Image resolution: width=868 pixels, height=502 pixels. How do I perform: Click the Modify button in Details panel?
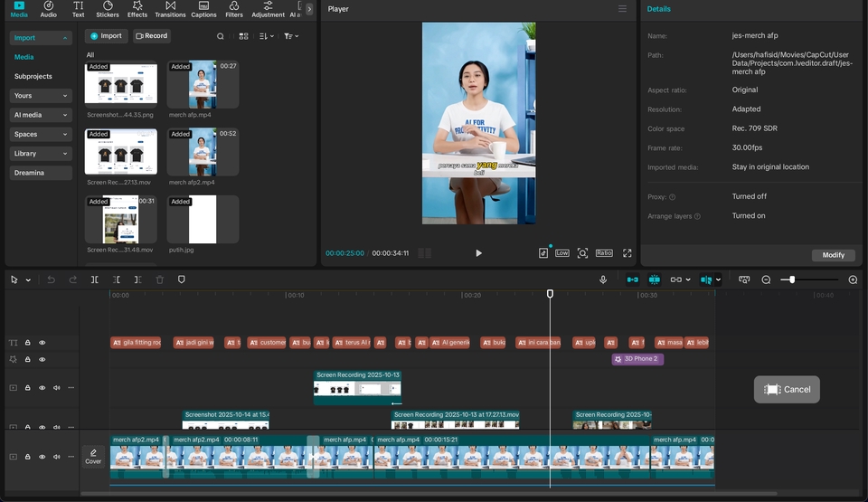click(833, 255)
